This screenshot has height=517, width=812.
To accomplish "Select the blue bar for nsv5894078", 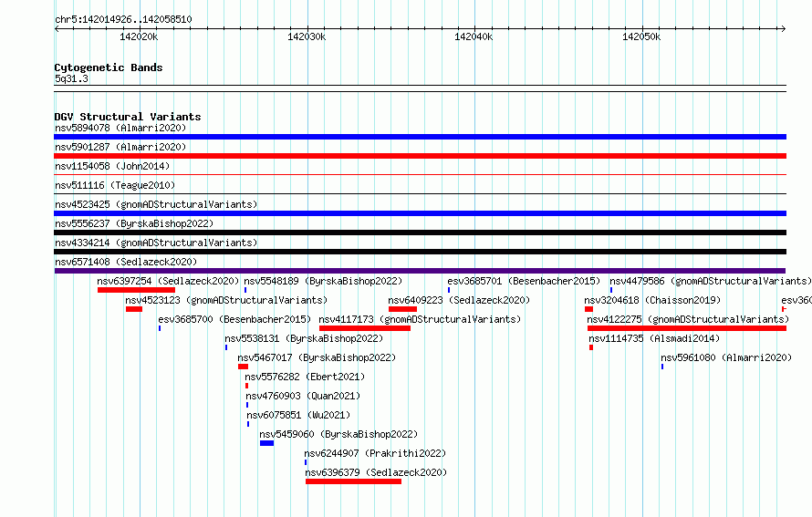I will pyautogui.click(x=420, y=137).
